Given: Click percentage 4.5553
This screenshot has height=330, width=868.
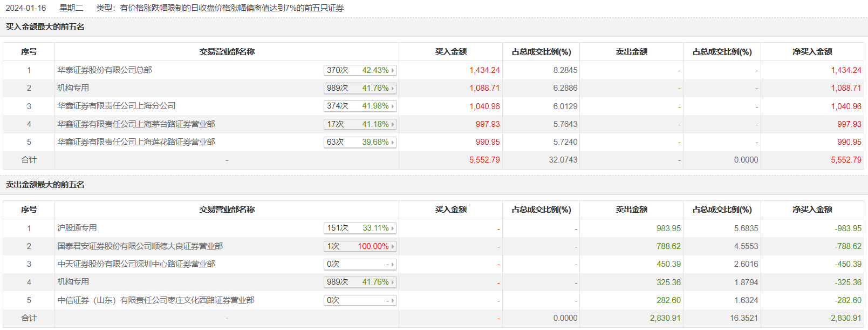Looking at the screenshot, I should [x=746, y=246].
